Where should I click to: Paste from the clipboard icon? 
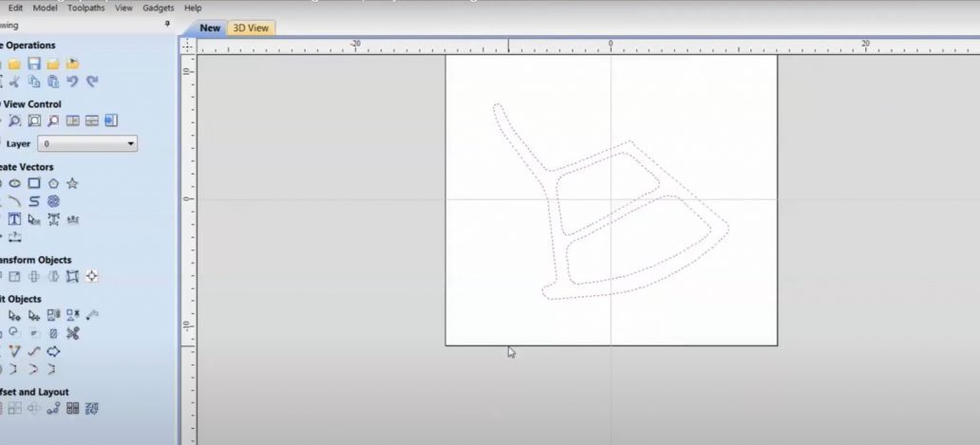click(x=53, y=82)
